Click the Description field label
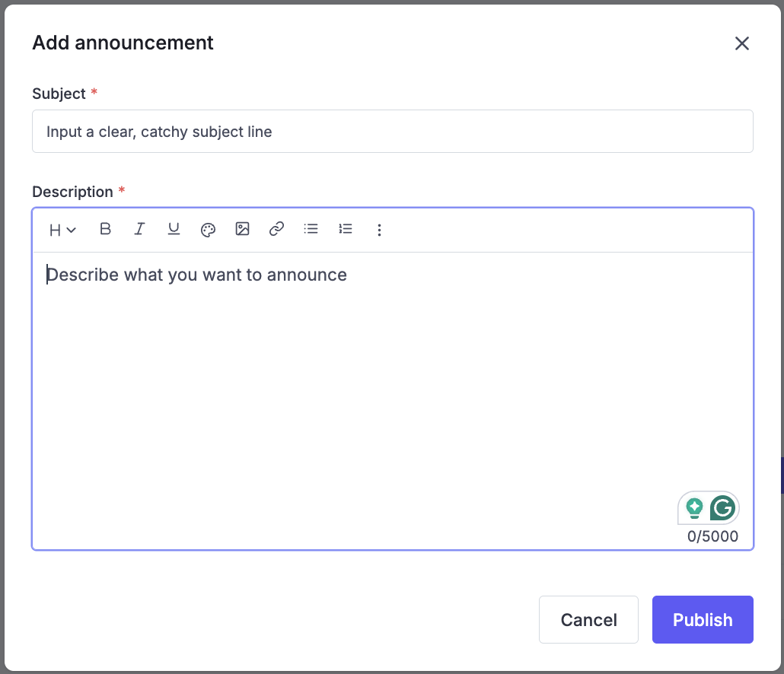Image resolution: width=784 pixels, height=674 pixels. pos(72,192)
